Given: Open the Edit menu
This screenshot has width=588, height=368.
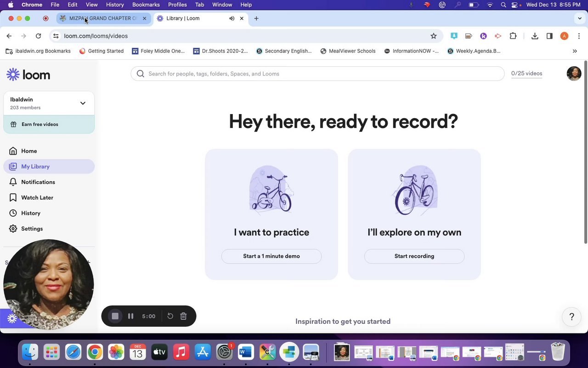Looking at the screenshot, I should 73,5.
